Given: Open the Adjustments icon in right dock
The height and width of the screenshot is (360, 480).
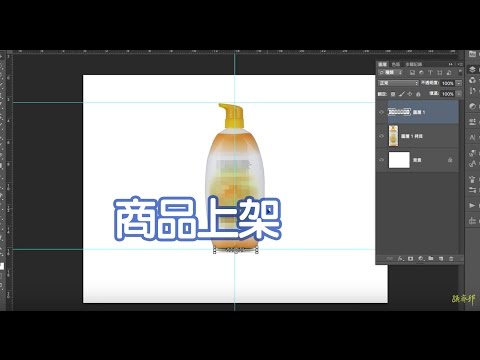Looking at the screenshot, I should click(x=472, y=106).
